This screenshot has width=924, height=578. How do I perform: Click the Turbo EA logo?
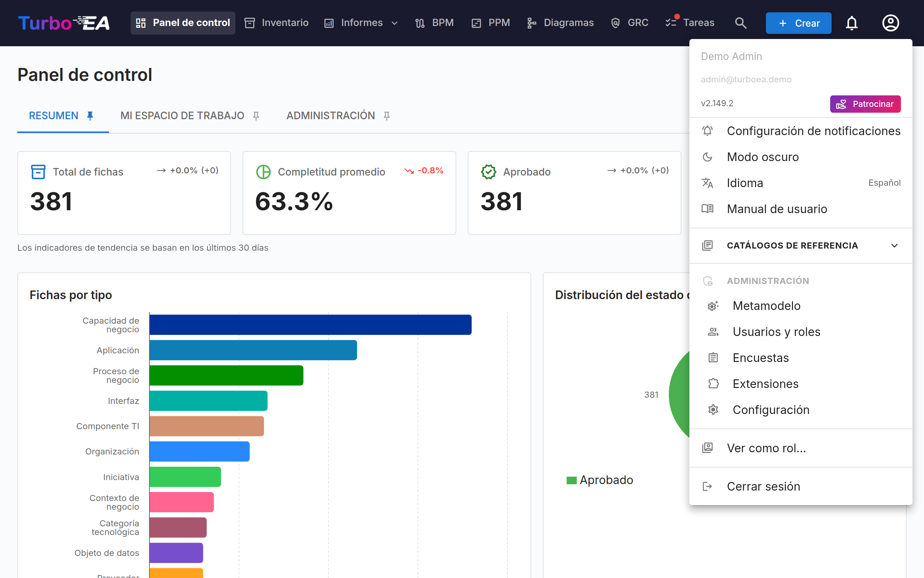click(64, 23)
